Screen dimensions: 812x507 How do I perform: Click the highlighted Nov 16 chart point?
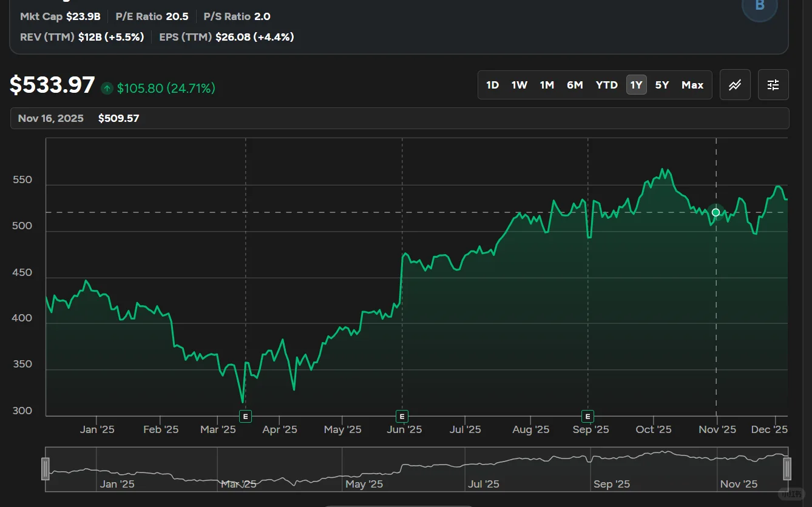[716, 212]
